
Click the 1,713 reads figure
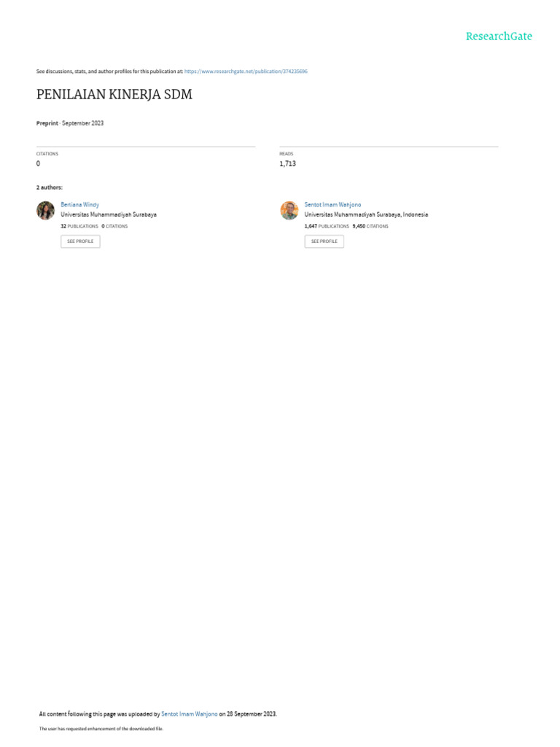tap(287, 164)
